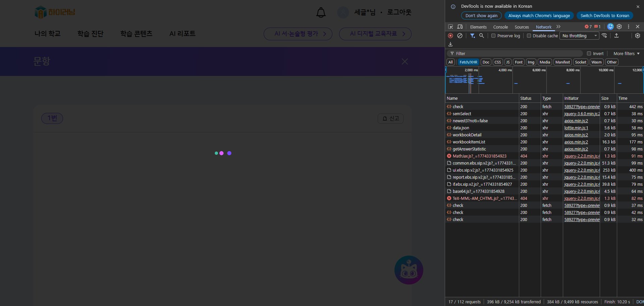Open the axios.min.js:2 initiator link for workbookDetail
The height and width of the screenshot is (306, 644).
[576, 135]
